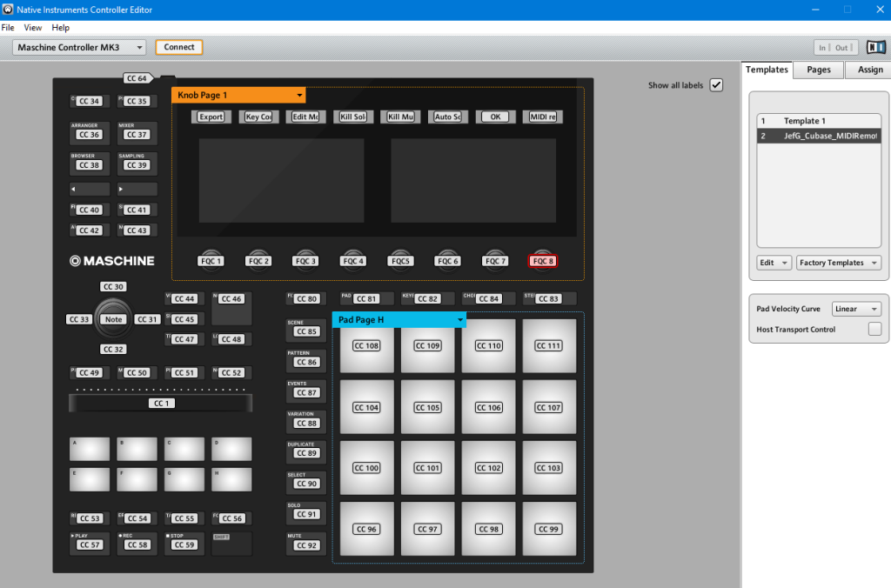
Task: Select pad CC 105
Action: 427,407
